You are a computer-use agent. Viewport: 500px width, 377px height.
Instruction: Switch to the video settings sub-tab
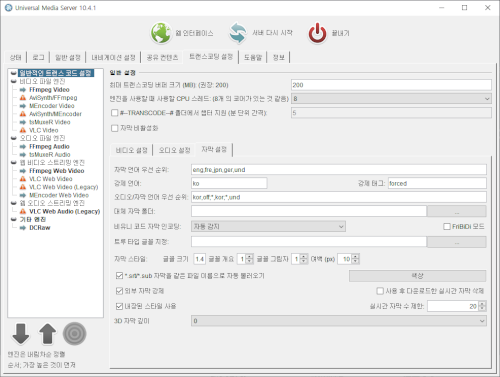(x=132, y=150)
